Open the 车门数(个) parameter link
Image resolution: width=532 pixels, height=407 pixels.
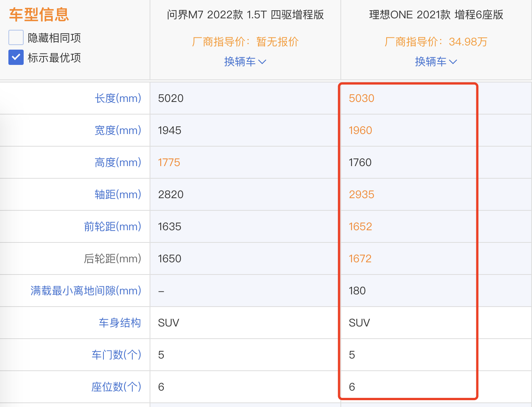tap(116, 355)
